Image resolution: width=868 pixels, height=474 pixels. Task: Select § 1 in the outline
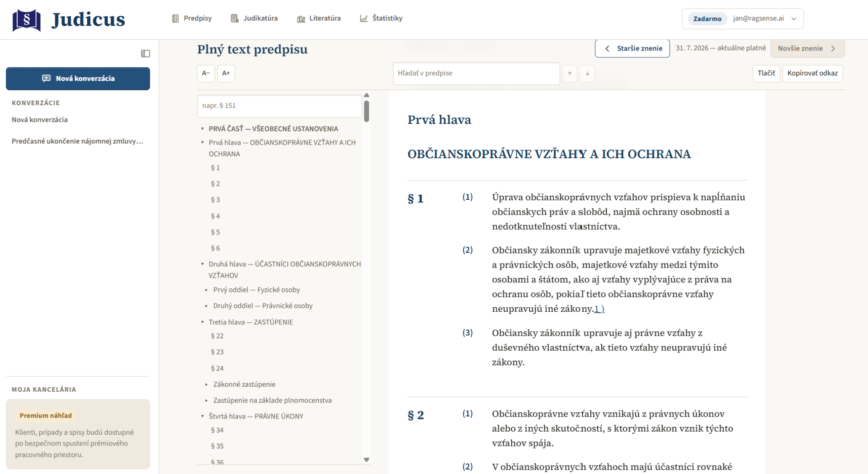click(215, 168)
